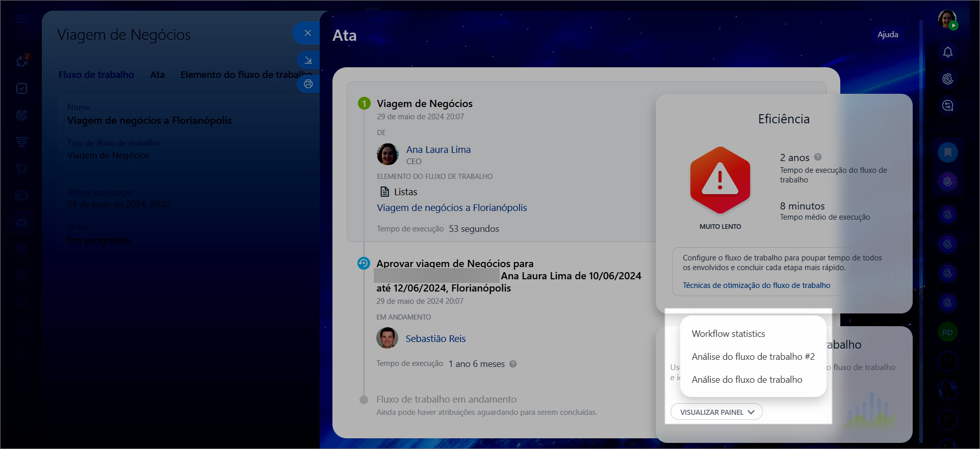Open the Ata tab in side panel
The height and width of the screenshot is (449, 980).
(x=157, y=75)
